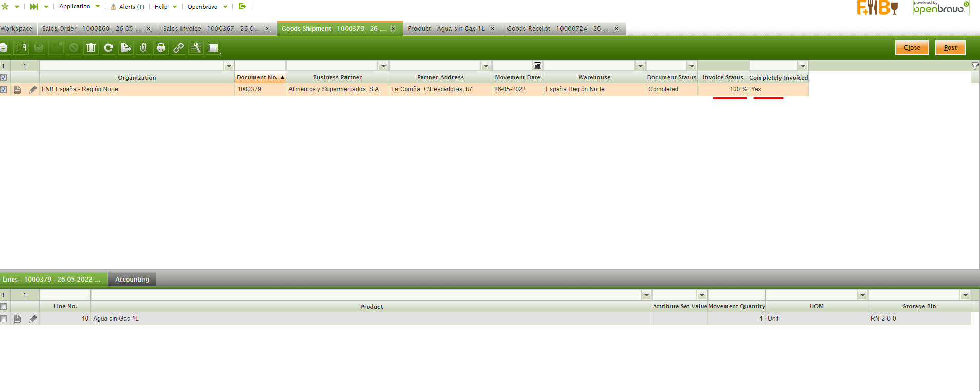Open the Accounting child tab

[x=132, y=280]
